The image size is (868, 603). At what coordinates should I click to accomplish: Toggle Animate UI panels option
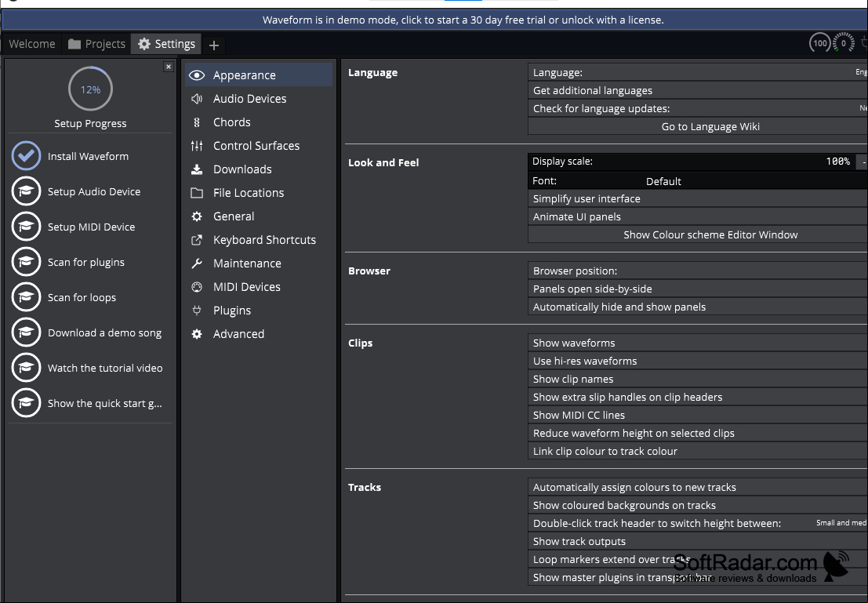698,216
